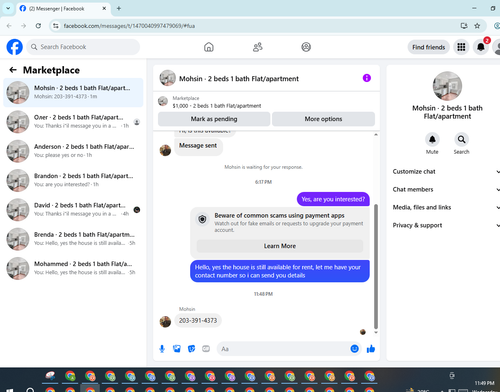
Task: Reload the page in browser
Action: pyautogui.click(x=38, y=26)
